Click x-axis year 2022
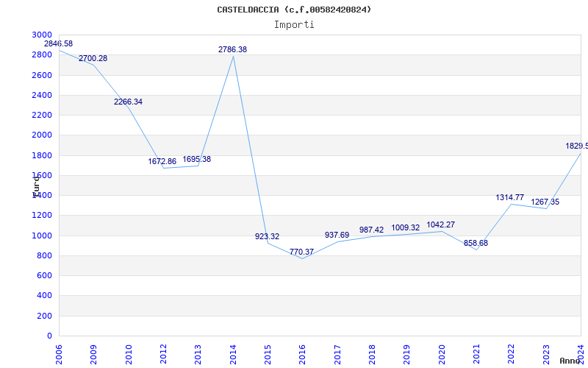The width and height of the screenshot is (588, 368). (x=512, y=355)
